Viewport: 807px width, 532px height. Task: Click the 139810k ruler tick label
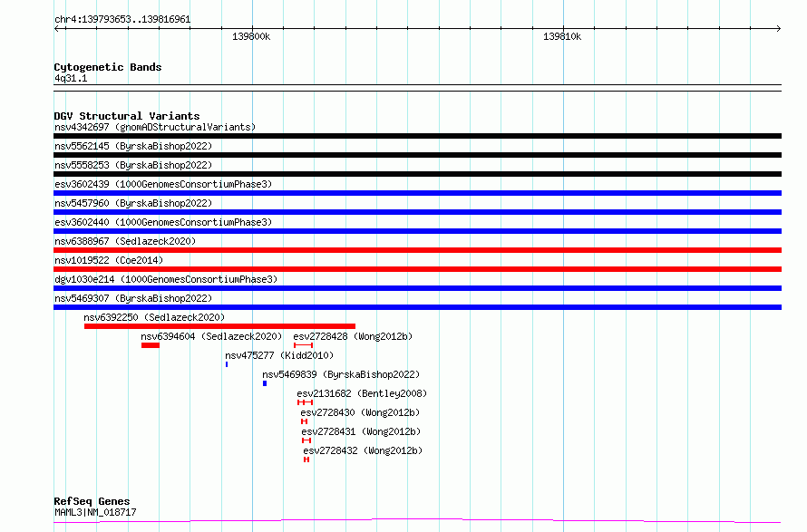562,36
